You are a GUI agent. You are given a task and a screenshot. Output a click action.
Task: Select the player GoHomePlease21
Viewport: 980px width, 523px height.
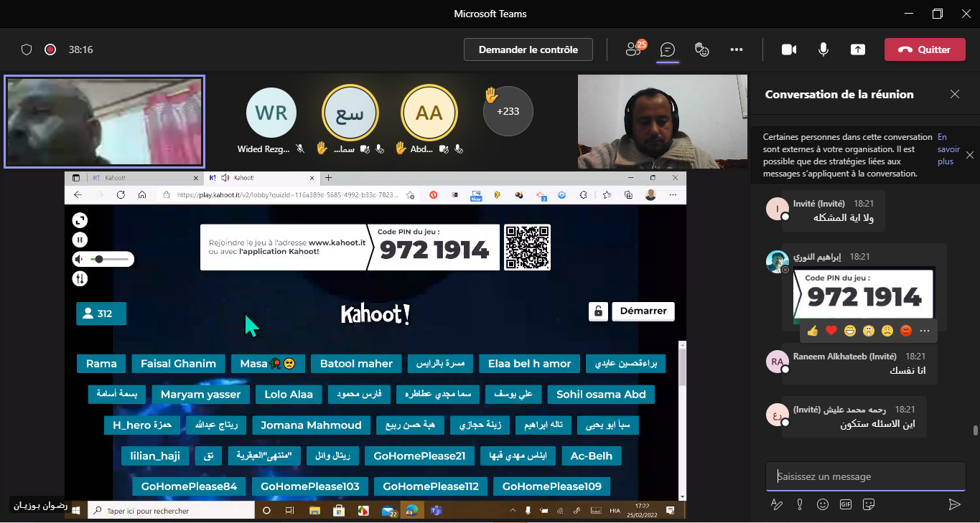click(419, 456)
